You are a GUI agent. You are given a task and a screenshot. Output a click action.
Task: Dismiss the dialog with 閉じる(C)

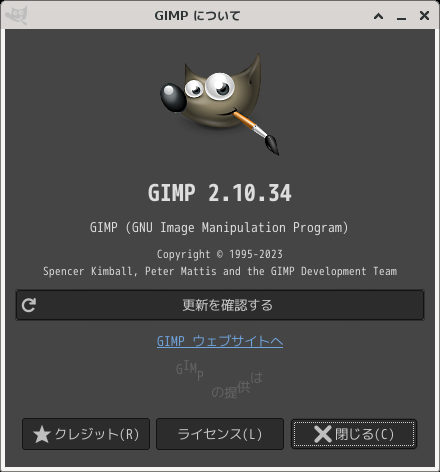click(354, 434)
